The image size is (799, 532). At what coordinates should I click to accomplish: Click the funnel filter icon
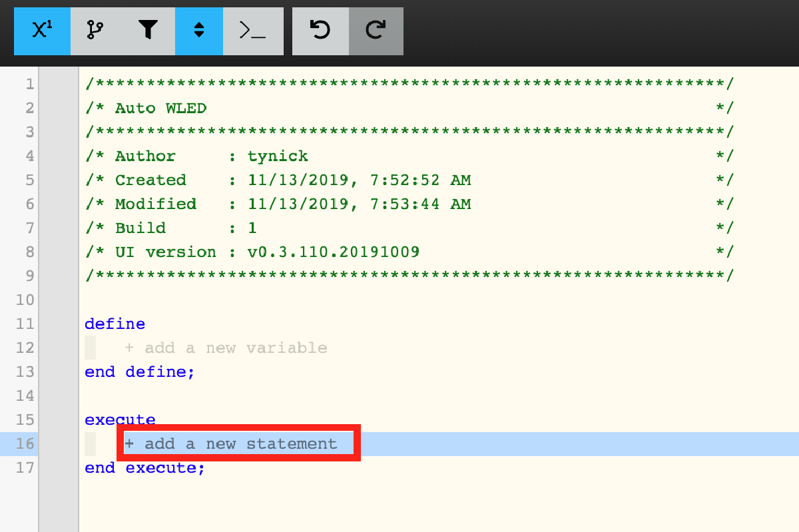[148, 31]
